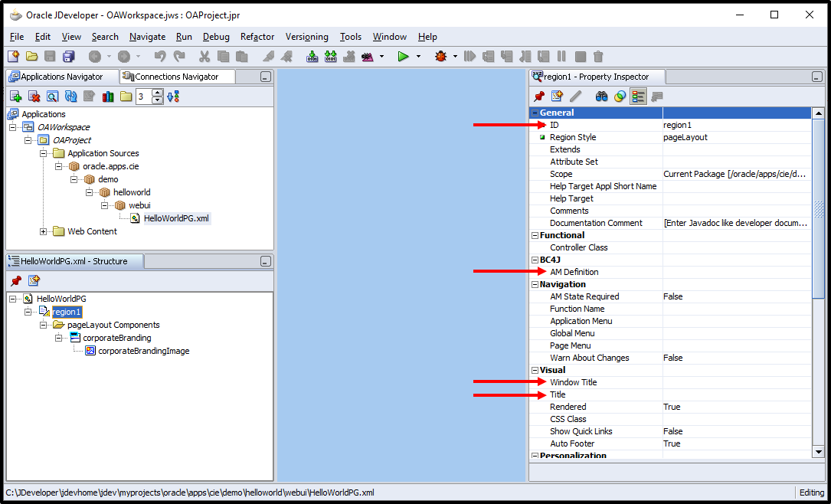Collapse the Navigation property section
This screenshot has height=504, width=831.
click(x=535, y=285)
